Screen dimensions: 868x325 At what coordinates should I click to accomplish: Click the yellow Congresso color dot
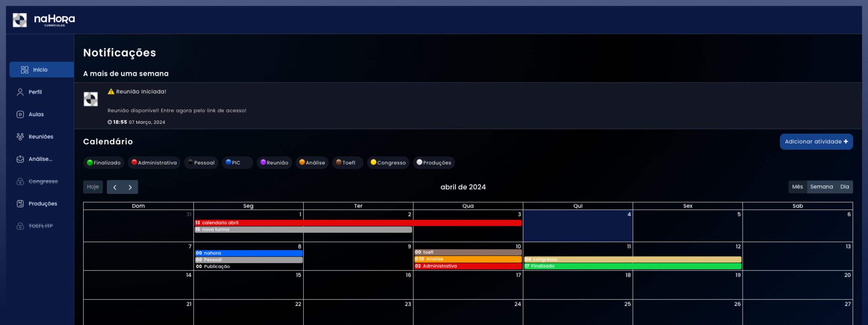(373, 162)
